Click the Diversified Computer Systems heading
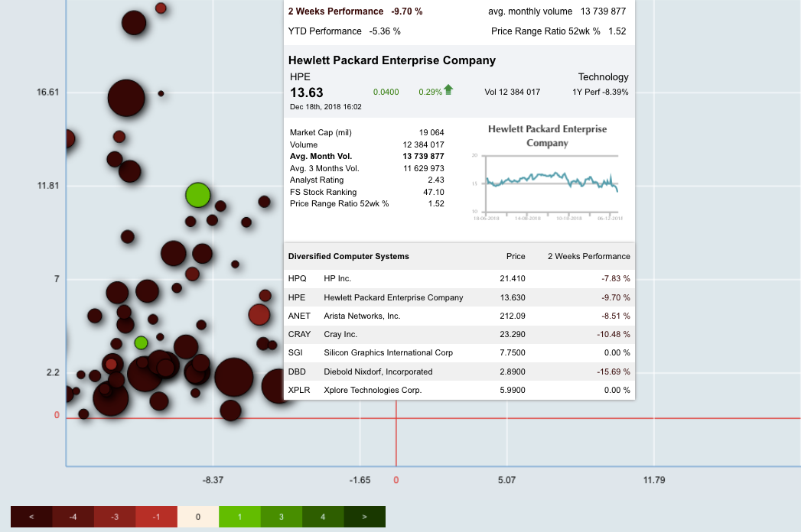This screenshot has width=801, height=532. pyautogui.click(x=348, y=257)
